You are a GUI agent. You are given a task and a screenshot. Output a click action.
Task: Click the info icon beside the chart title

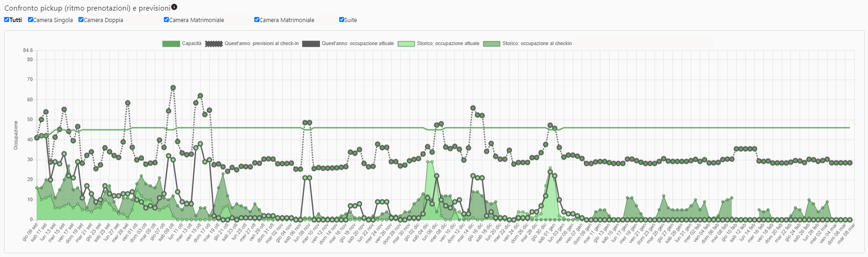pyautogui.click(x=174, y=7)
